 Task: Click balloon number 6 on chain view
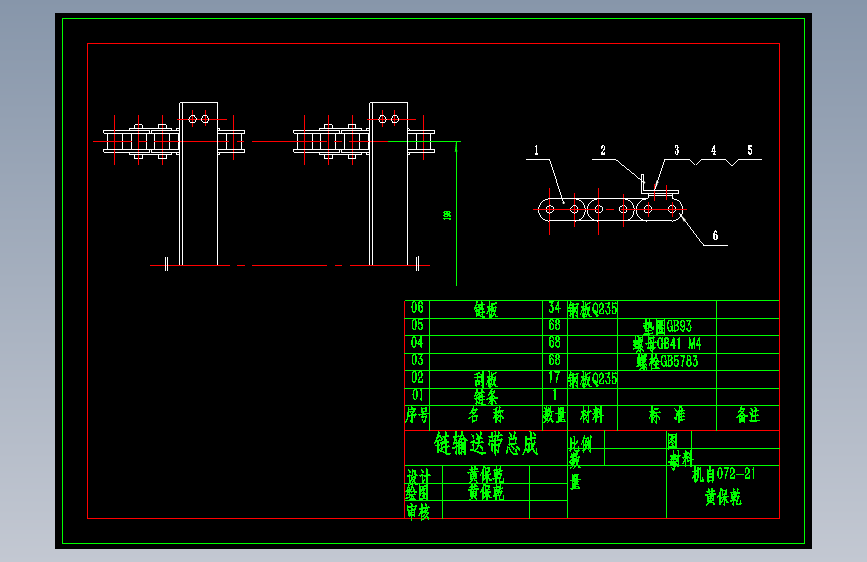tap(715, 236)
